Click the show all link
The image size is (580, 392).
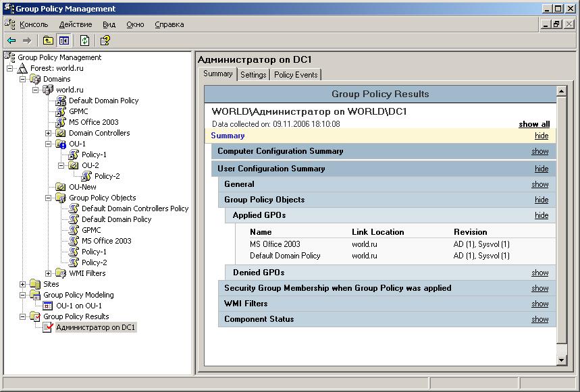coord(534,124)
